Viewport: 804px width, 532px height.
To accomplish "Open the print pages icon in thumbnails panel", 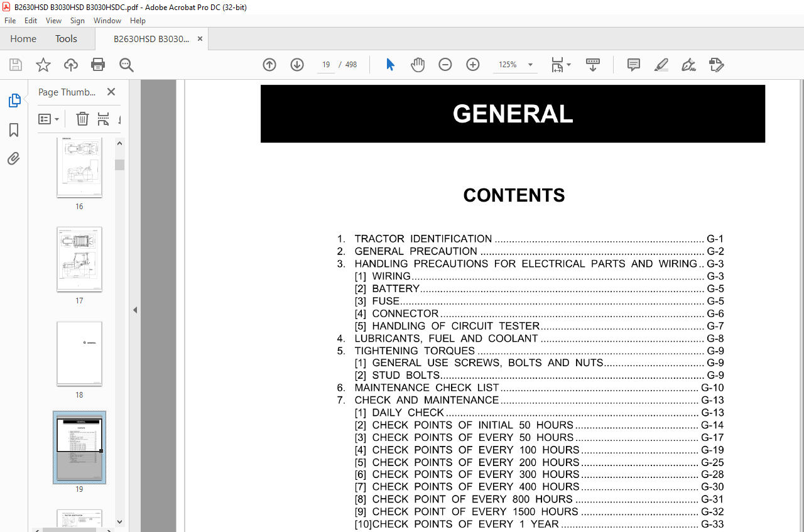I will pos(104,119).
